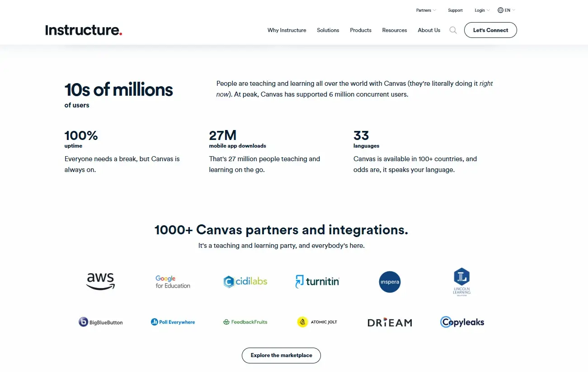Open the AWS partner logo
This screenshot has width=588, height=372.
click(101, 282)
